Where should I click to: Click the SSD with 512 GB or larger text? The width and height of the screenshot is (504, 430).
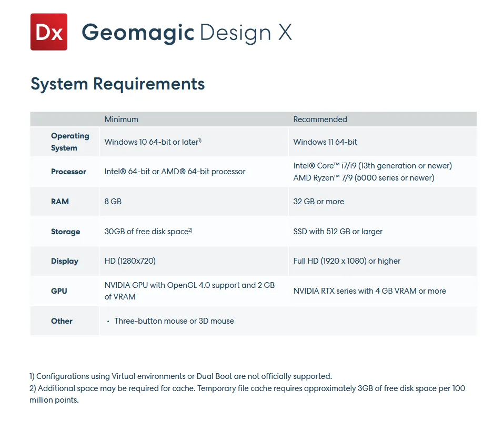[x=338, y=232]
